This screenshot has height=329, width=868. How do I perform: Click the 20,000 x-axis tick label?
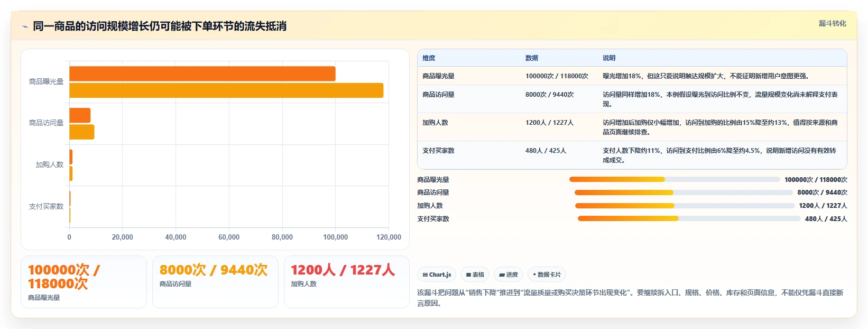click(122, 237)
